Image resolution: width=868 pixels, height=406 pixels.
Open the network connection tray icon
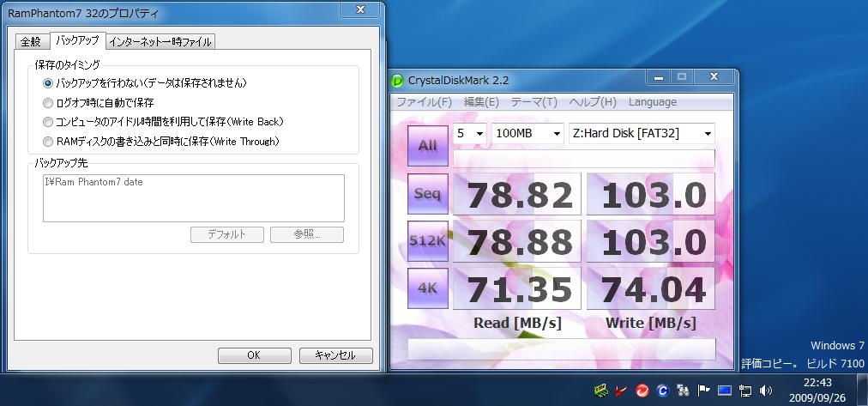pyautogui.click(x=745, y=391)
